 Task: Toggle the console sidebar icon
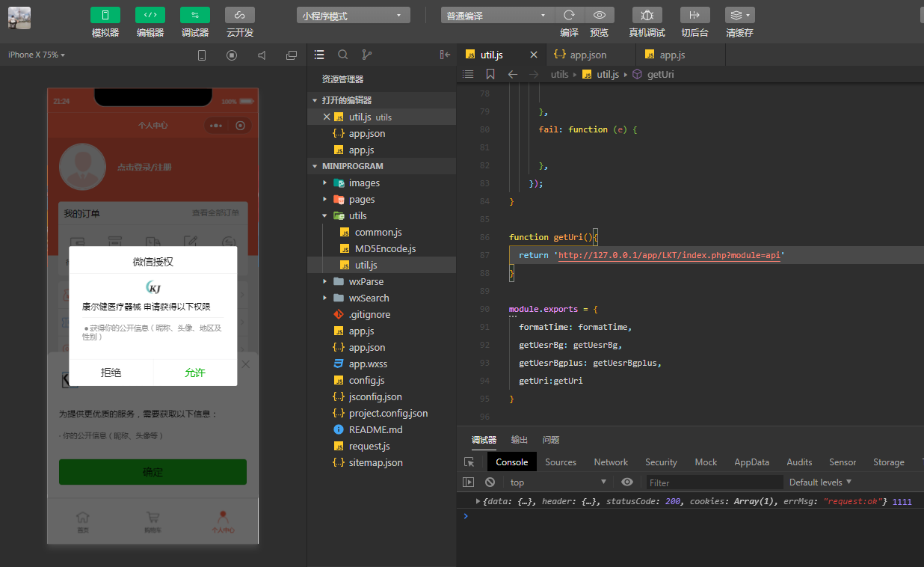point(469,482)
